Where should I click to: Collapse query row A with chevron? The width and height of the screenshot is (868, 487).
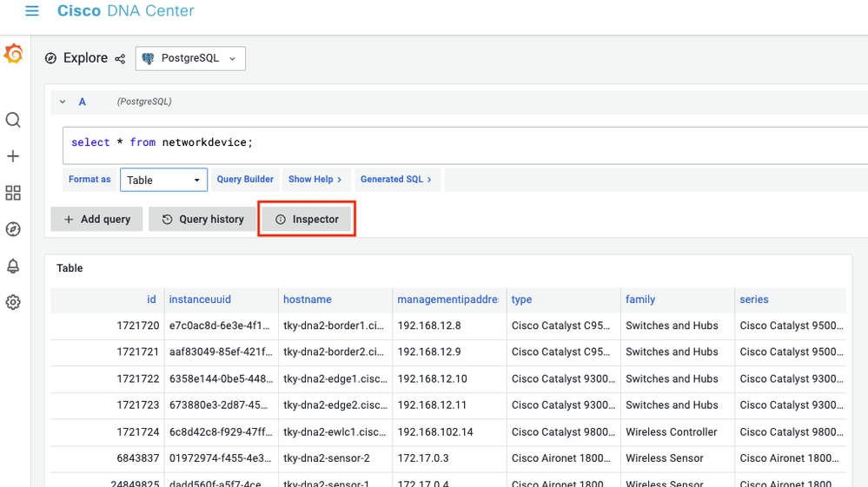pos(63,102)
